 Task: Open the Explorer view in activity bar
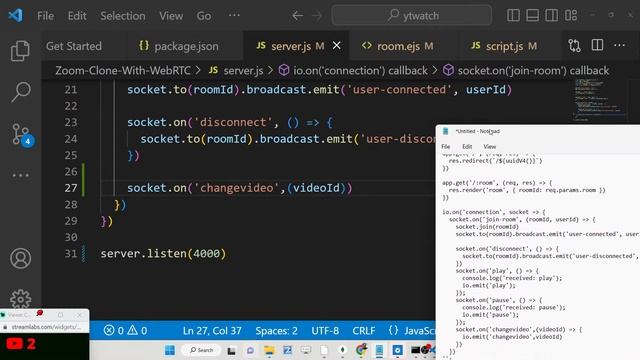coord(20,51)
